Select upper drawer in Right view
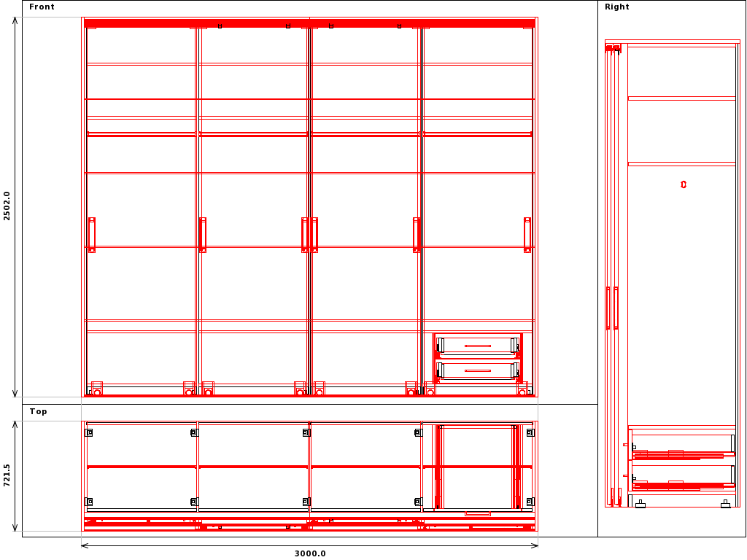The image size is (747, 560). pos(682,446)
